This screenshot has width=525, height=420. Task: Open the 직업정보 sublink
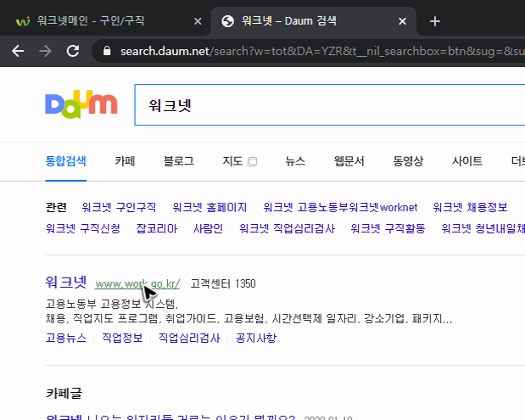coord(122,338)
